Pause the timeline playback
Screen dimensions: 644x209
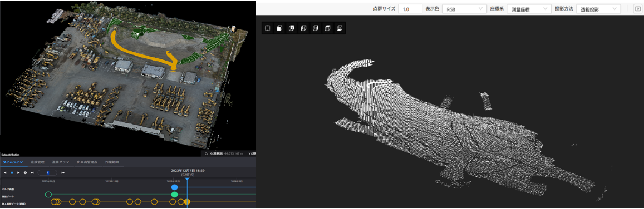[12, 172]
